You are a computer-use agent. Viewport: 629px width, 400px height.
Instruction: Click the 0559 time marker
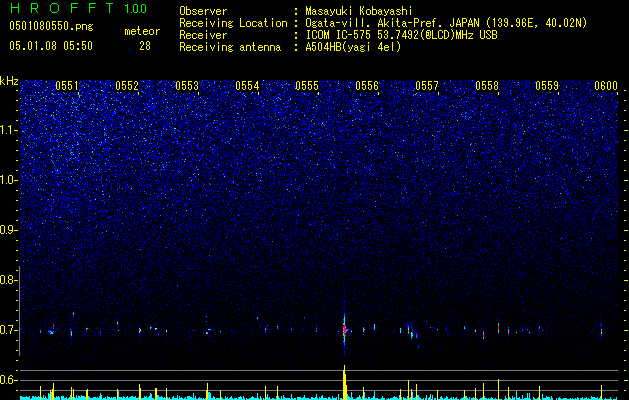[547, 86]
